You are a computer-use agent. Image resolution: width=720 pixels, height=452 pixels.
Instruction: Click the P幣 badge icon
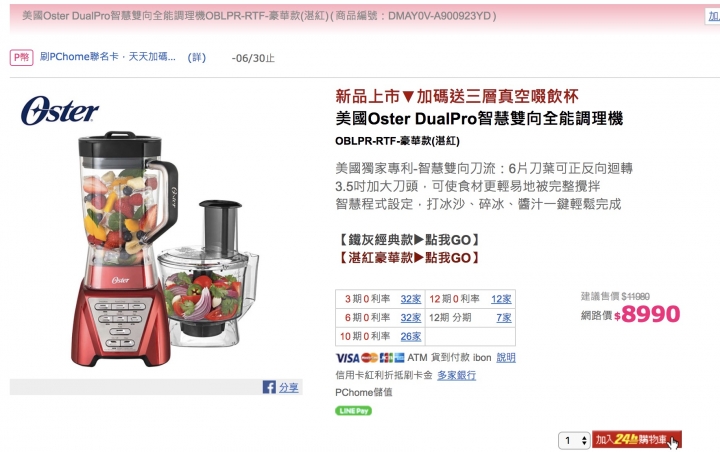(x=22, y=57)
